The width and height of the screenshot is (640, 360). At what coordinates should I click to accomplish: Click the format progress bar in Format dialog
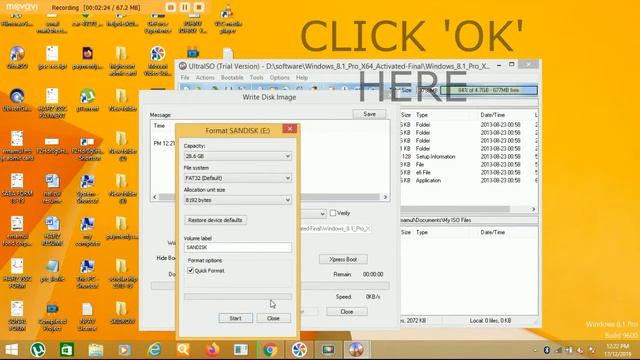(x=238, y=297)
